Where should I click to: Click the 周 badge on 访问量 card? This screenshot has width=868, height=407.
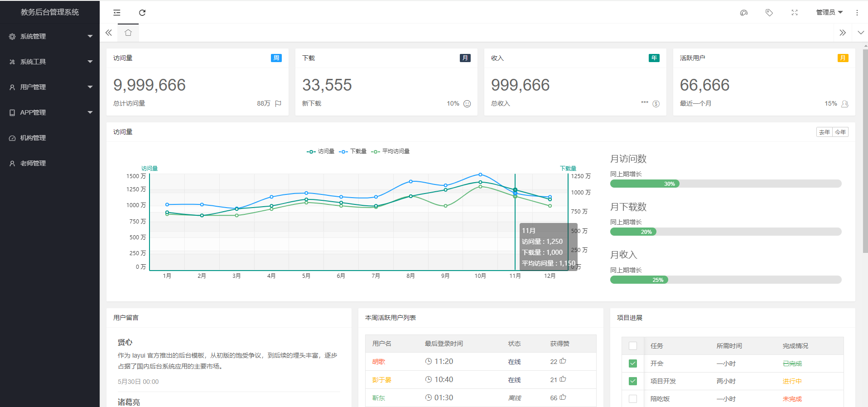coord(276,58)
